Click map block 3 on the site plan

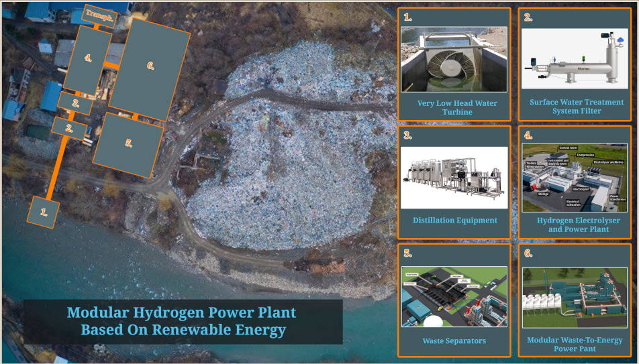tap(75, 103)
